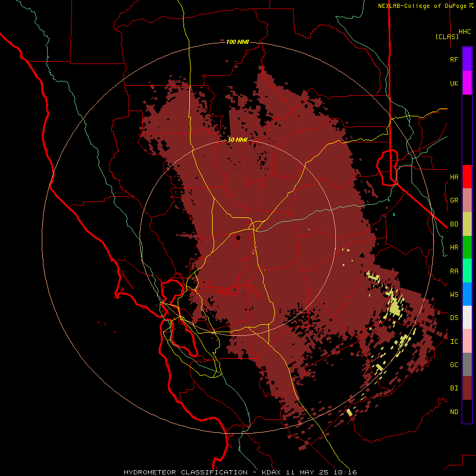The width and height of the screenshot is (476, 476).
Task: Click the IC legend label
Action: 454,342
